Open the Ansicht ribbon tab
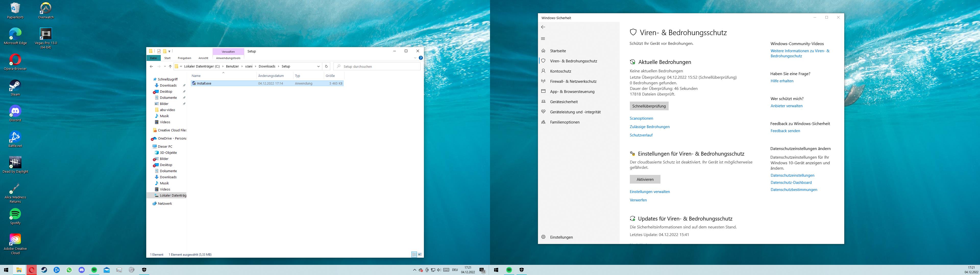This screenshot has height=275, width=980. [203, 58]
